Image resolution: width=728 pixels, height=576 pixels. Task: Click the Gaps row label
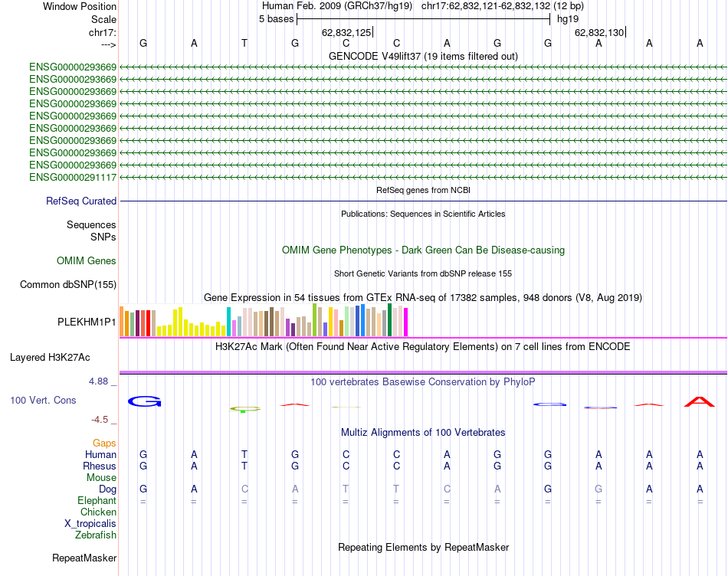click(x=104, y=443)
